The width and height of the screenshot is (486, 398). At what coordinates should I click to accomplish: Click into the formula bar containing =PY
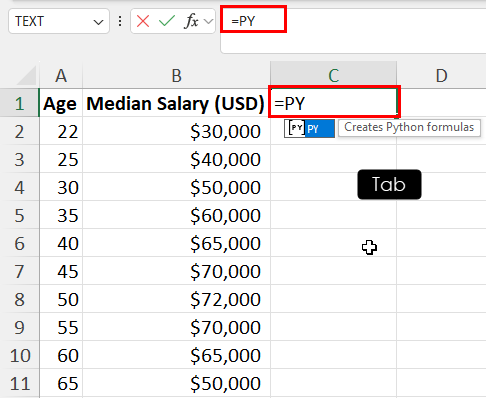click(x=353, y=31)
